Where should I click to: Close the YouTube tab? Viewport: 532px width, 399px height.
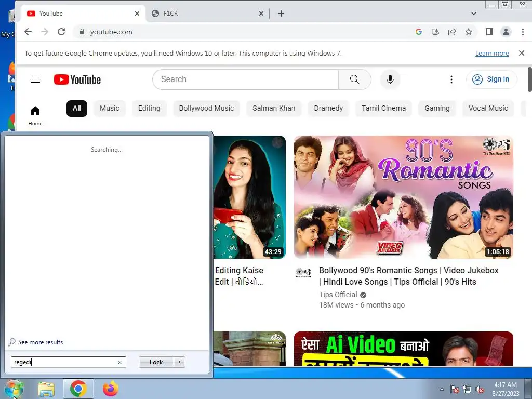coord(137,14)
